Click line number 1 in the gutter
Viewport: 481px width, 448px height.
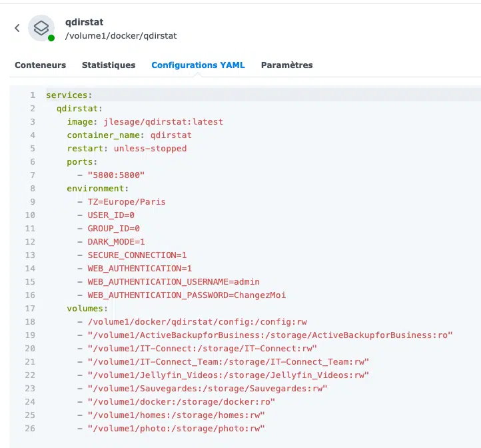pos(33,95)
